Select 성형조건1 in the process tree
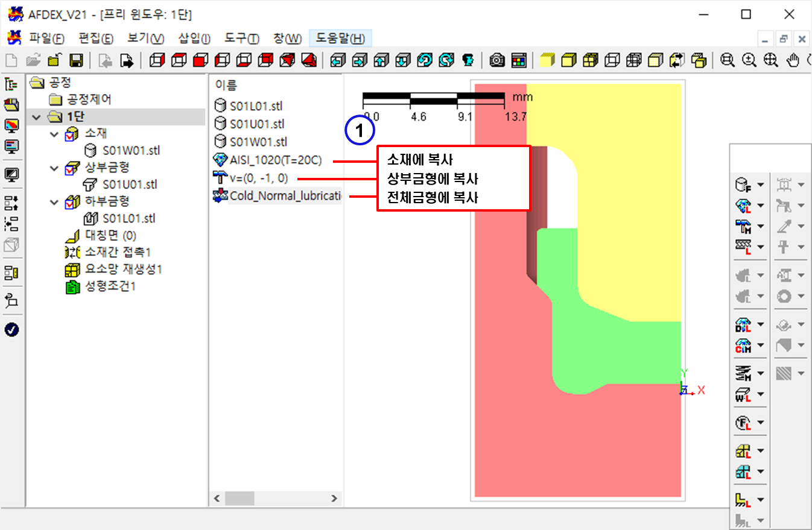812x530 pixels. click(109, 286)
